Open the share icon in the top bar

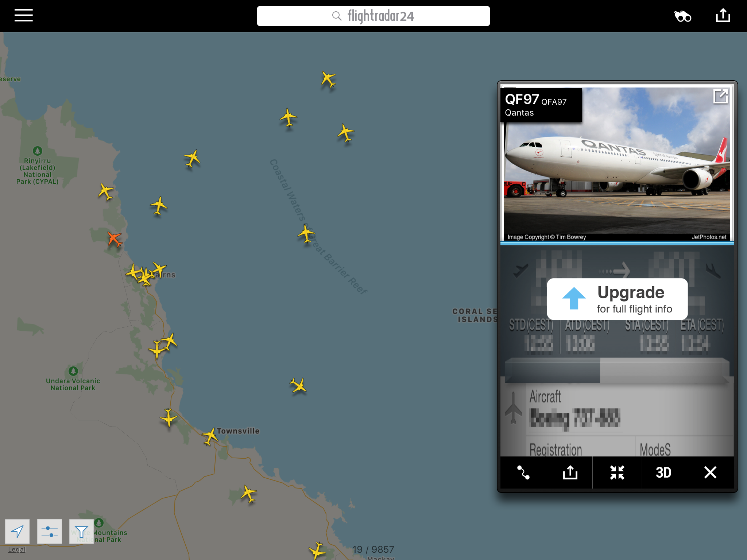[x=723, y=16]
